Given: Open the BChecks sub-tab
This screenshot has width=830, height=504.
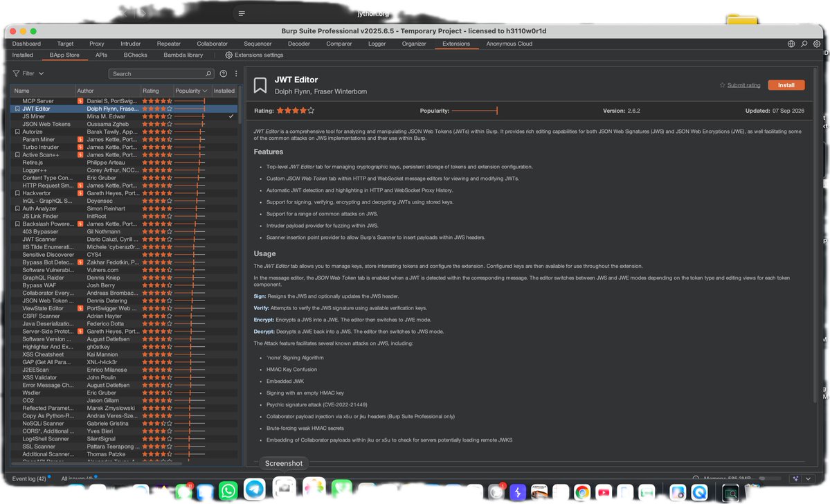Looking at the screenshot, I should tap(136, 55).
